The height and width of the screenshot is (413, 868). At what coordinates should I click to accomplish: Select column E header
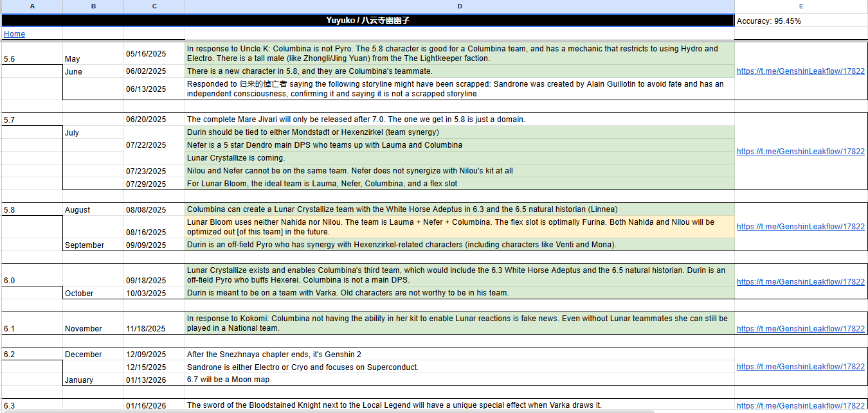801,6
